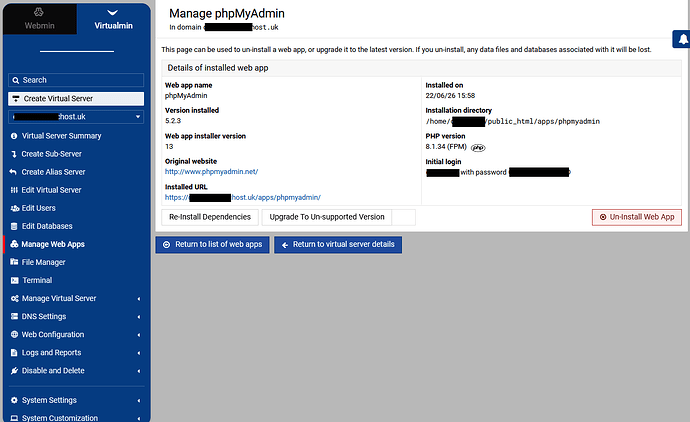This screenshot has height=422, width=690.
Task: Click the Terminal icon
Action: click(15, 280)
